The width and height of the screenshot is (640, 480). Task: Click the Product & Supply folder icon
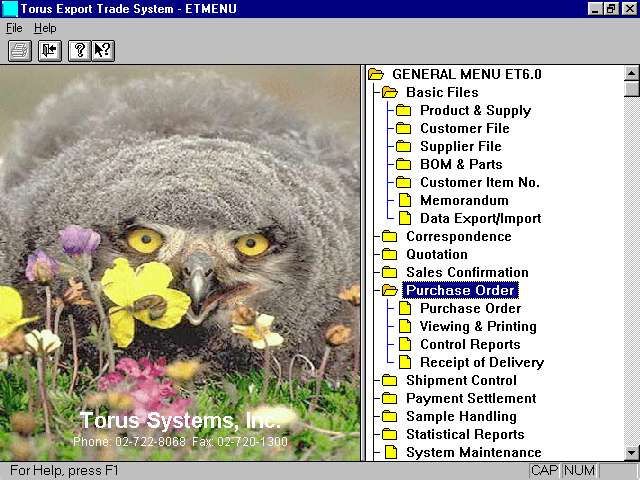point(404,110)
